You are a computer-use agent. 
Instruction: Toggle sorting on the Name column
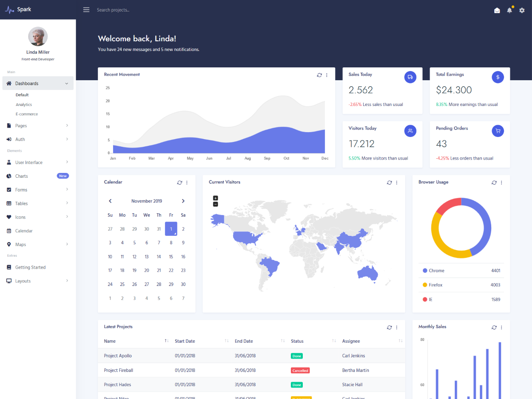pyautogui.click(x=166, y=341)
